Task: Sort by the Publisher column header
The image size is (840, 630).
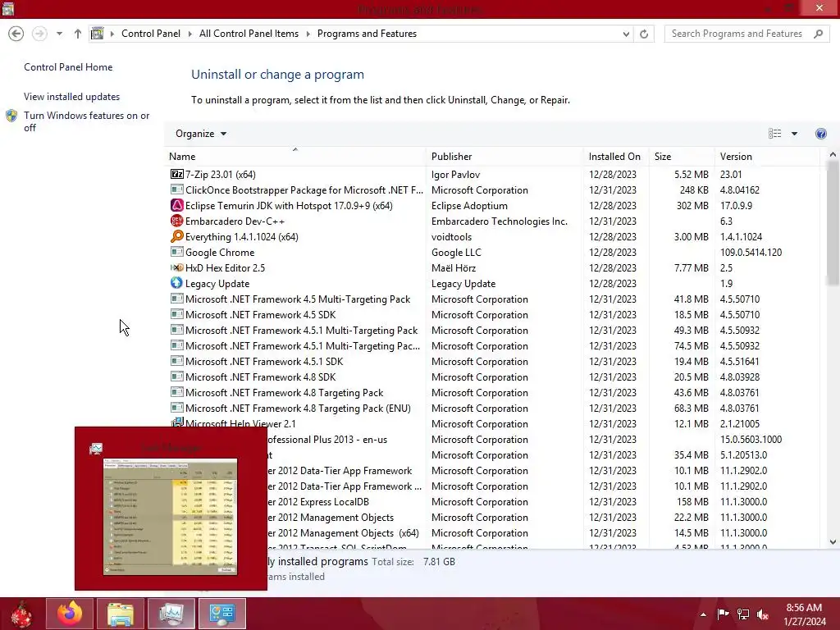Action: click(x=505, y=157)
